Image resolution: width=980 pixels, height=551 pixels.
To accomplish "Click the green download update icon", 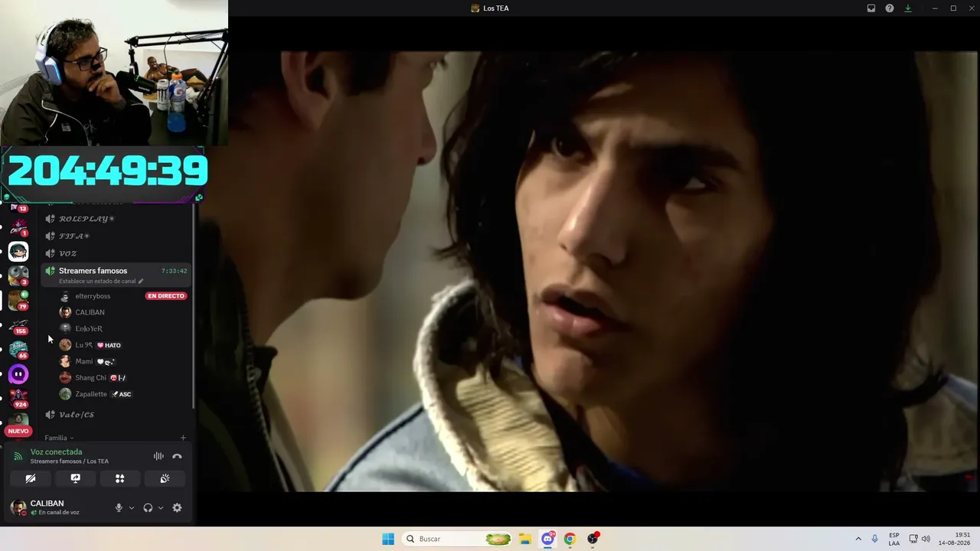I will click(x=908, y=8).
